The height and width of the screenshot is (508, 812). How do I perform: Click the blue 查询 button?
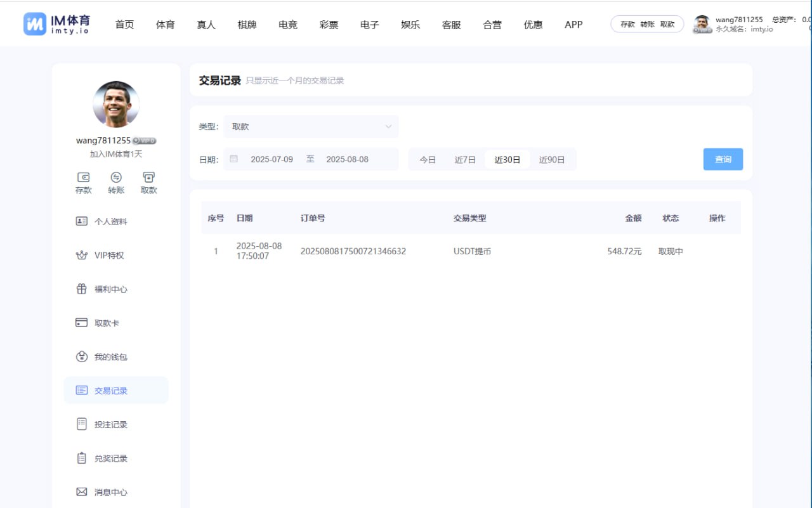tap(723, 159)
